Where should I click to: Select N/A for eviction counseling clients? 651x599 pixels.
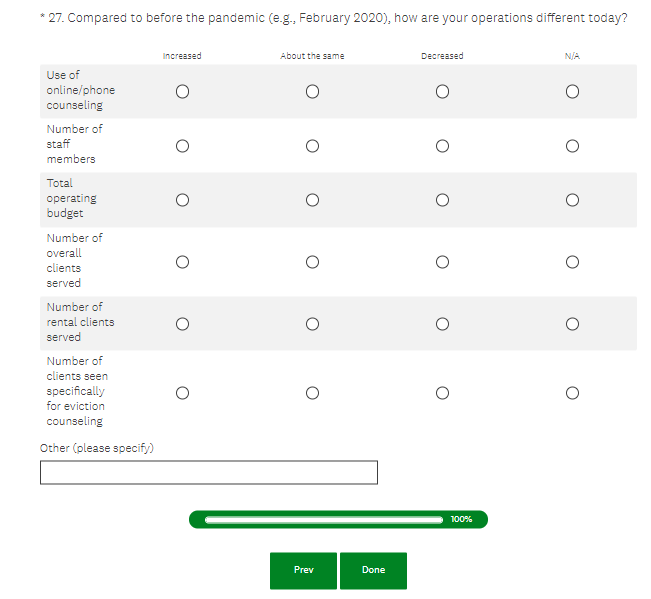pos(572,392)
